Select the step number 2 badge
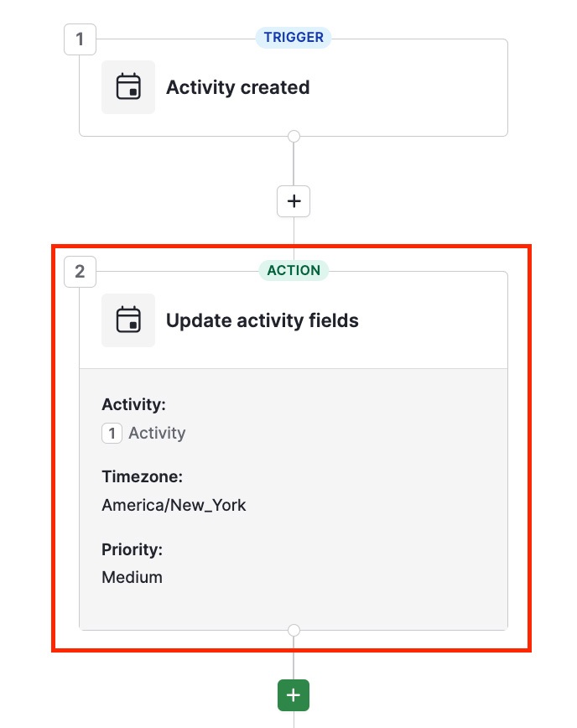The height and width of the screenshot is (728, 577). [80, 272]
